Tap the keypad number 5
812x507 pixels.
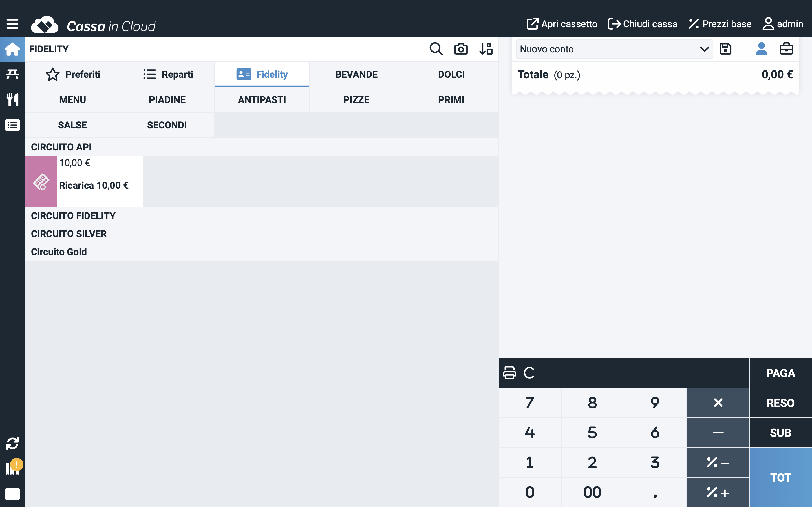coord(592,433)
